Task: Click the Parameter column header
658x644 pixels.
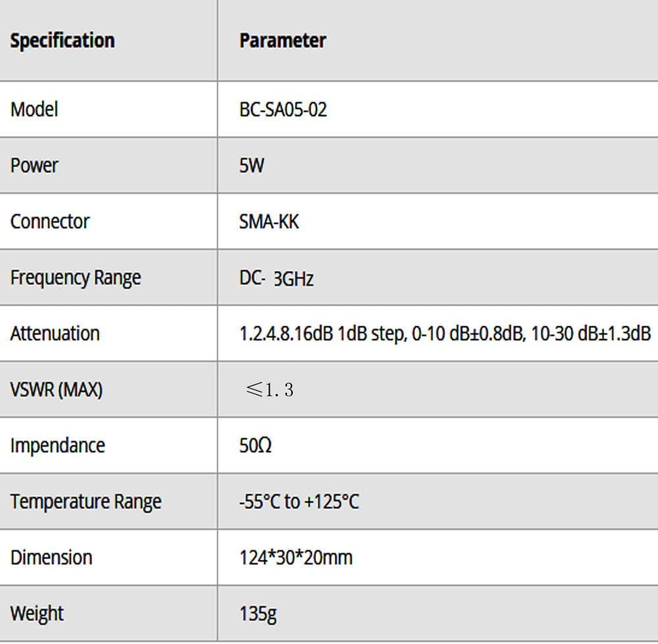Action: (x=282, y=41)
